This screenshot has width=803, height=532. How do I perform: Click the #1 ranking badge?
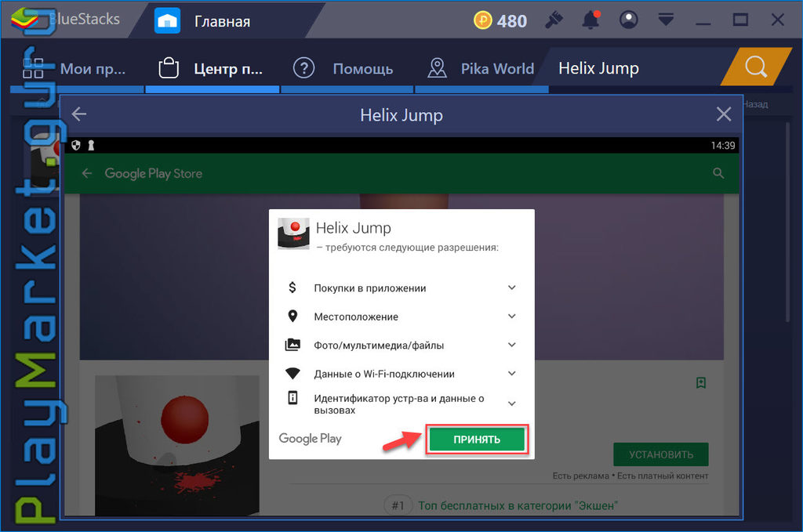398,505
